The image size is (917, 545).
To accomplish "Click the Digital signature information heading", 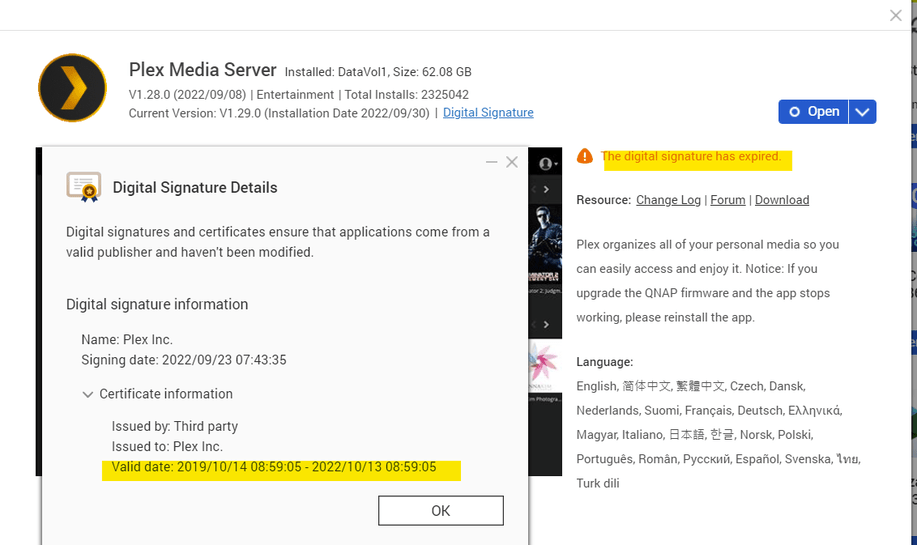I will pos(157,304).
